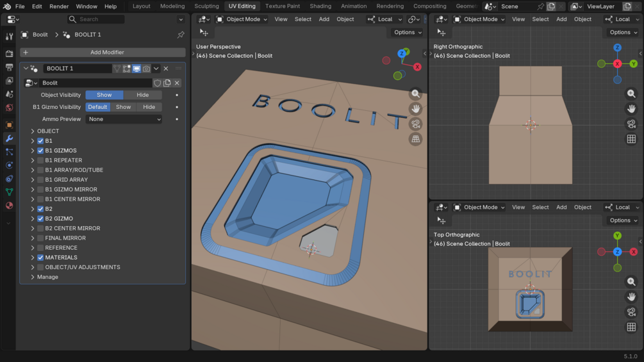Click the Scene name field in top bar
The image size is (644, 362).
tap(516, 6)
